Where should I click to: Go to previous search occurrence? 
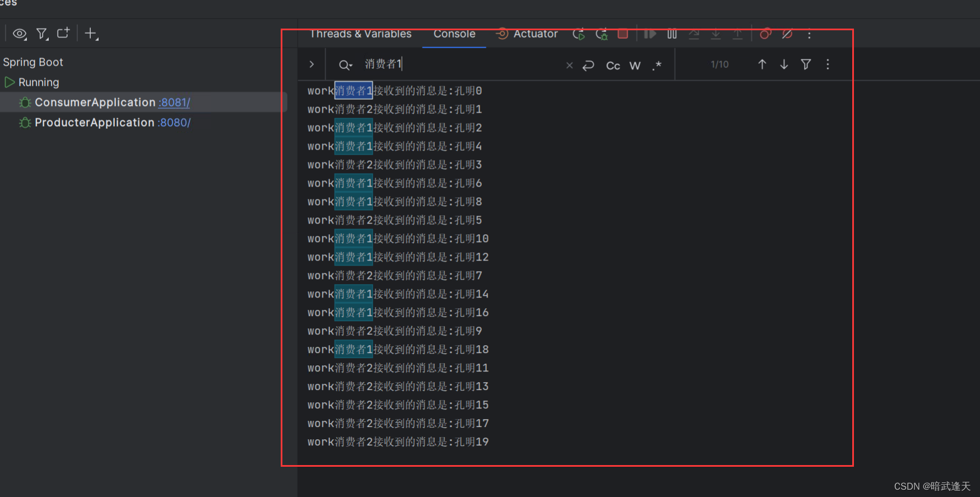pos(762,64)
